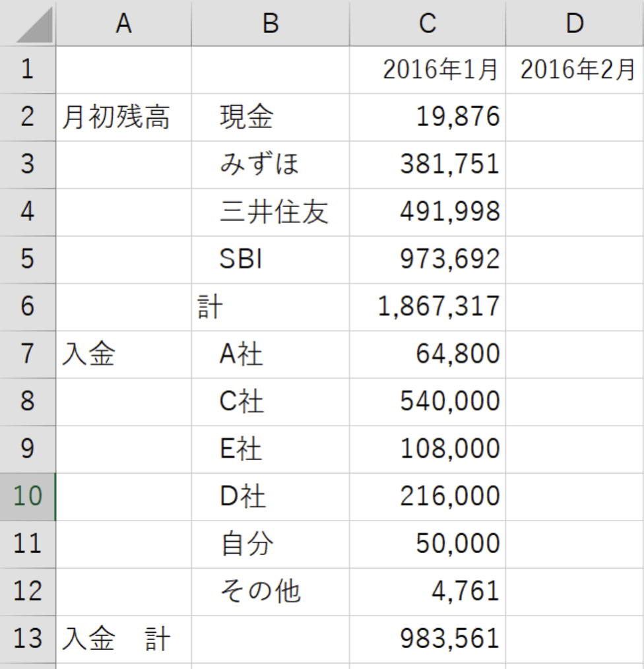Click the 2016年1月 header cell

pyautogui.click(x=428, y=70)
